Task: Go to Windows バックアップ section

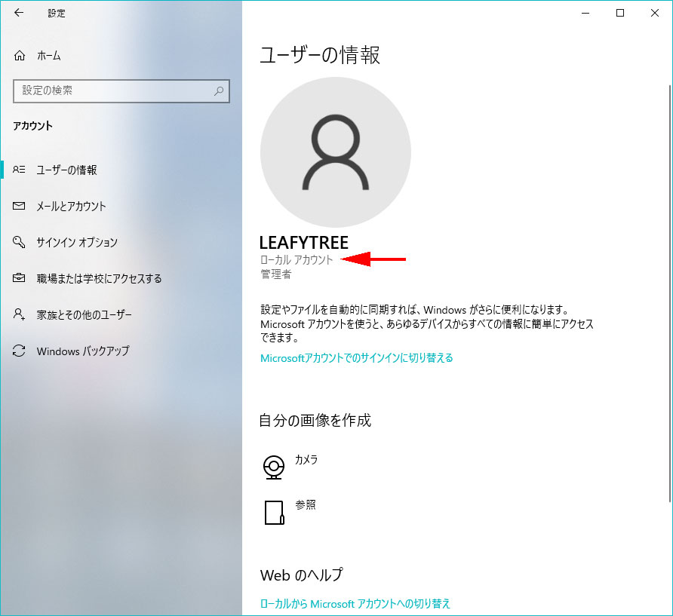Action: (83, 351)
